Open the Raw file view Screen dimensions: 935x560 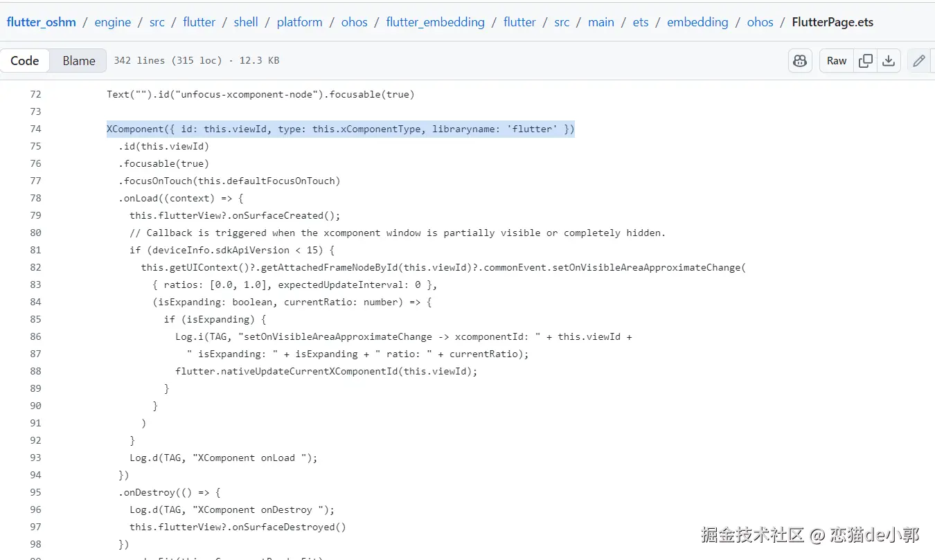[x=837, y=61]
